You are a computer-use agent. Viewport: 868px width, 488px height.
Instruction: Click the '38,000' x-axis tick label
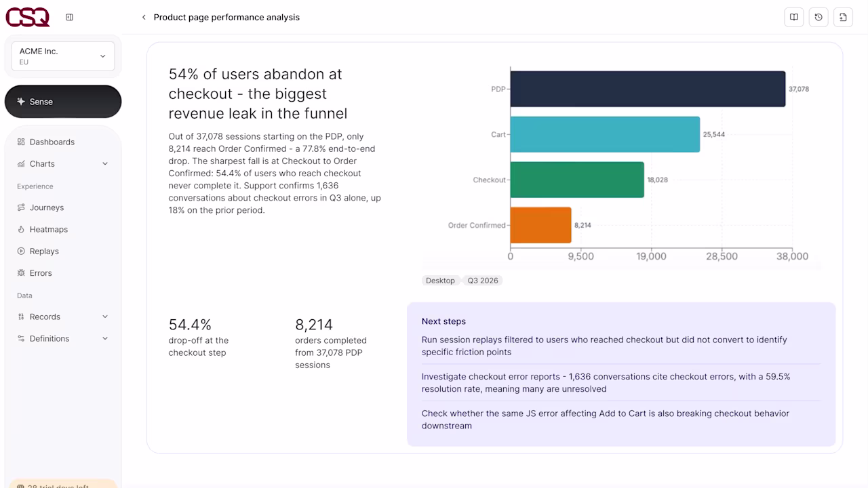click(792, 257)
